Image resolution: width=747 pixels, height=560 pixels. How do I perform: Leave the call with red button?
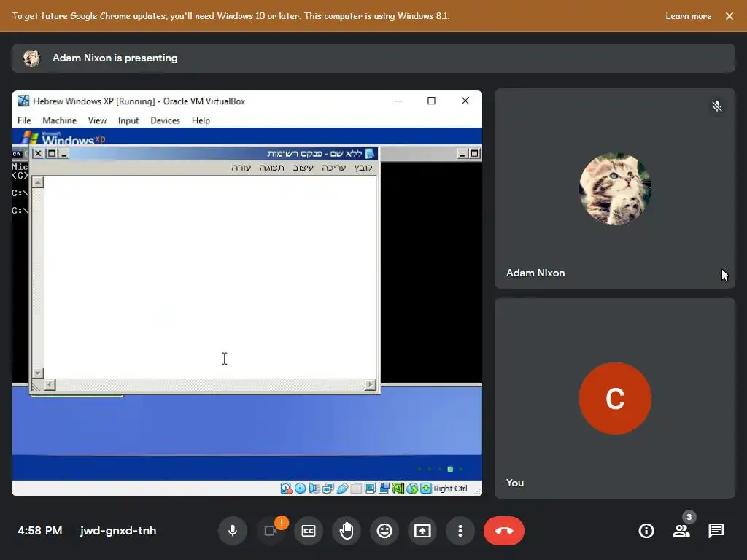(x=504, y=531)
